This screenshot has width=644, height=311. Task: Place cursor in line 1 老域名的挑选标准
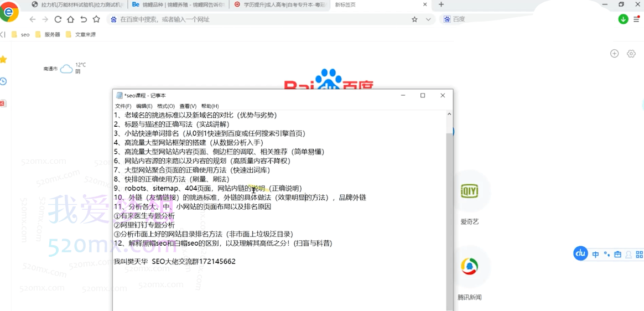pos(195,116)
